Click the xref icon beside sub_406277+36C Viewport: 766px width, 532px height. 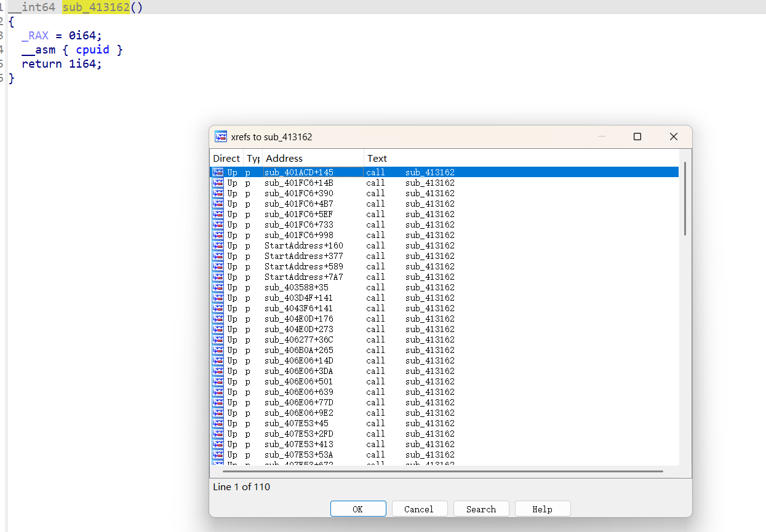pyautogui.click(x=218, y=339)
